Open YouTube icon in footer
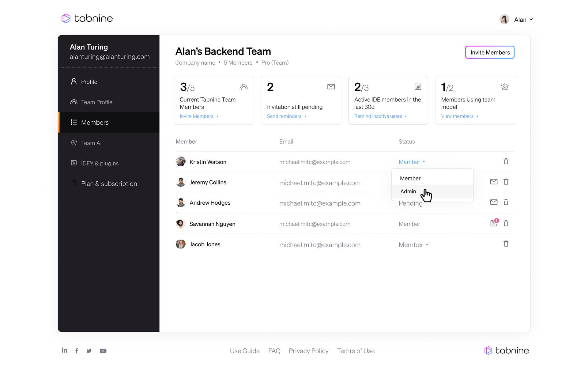588x367 pixels. tap(103, 351)
